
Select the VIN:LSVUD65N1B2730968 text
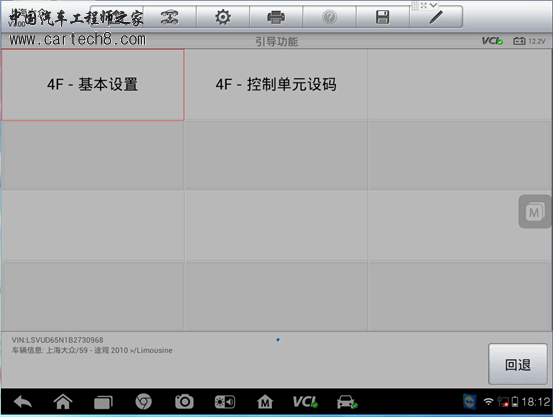(57, 340)
